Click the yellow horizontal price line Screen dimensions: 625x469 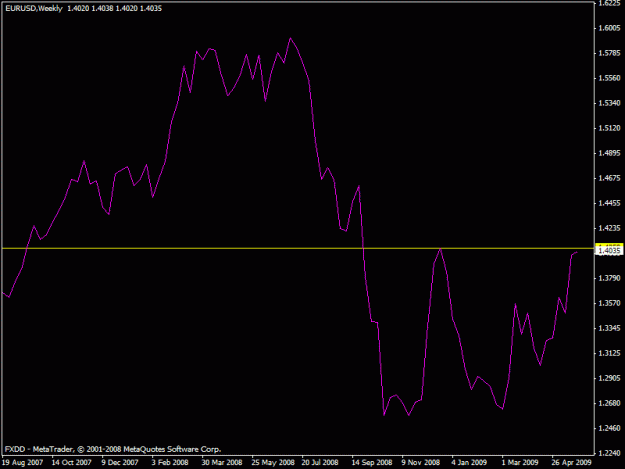tap(298, 248)
